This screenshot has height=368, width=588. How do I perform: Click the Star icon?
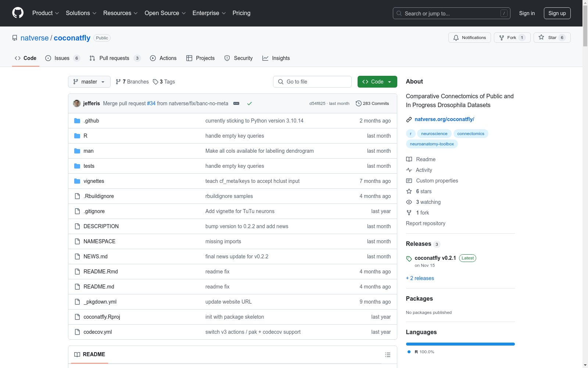pos(541,38)
